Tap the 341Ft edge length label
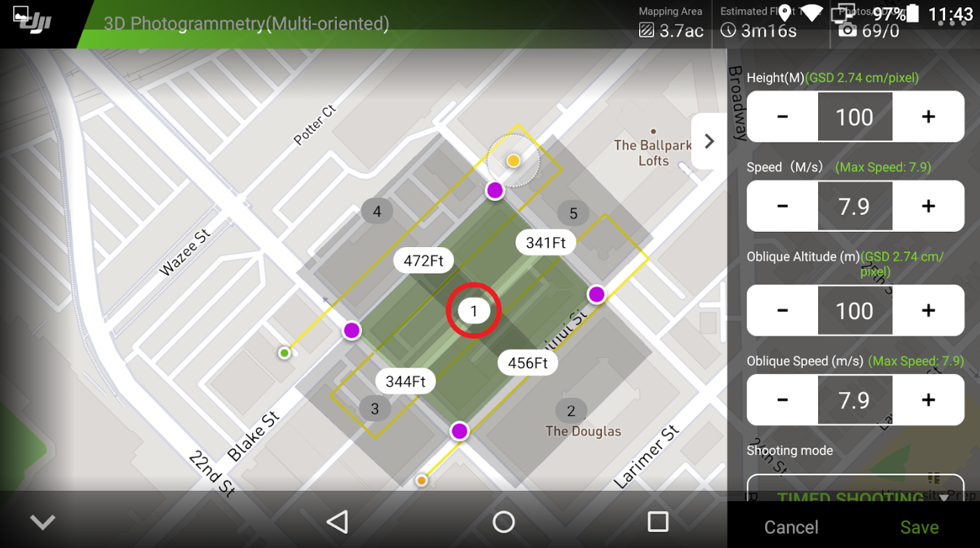Image resolution: width=980 pixels, height=548 pixels. point(545,242)
